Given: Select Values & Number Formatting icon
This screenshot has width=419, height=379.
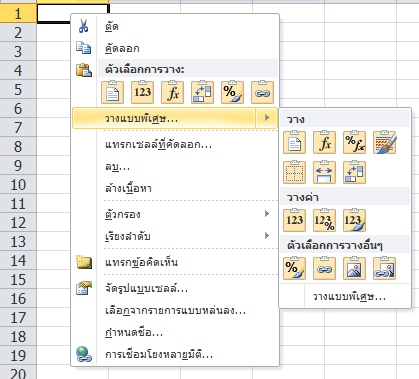Looking at the screenshot, I should (324, 220).
